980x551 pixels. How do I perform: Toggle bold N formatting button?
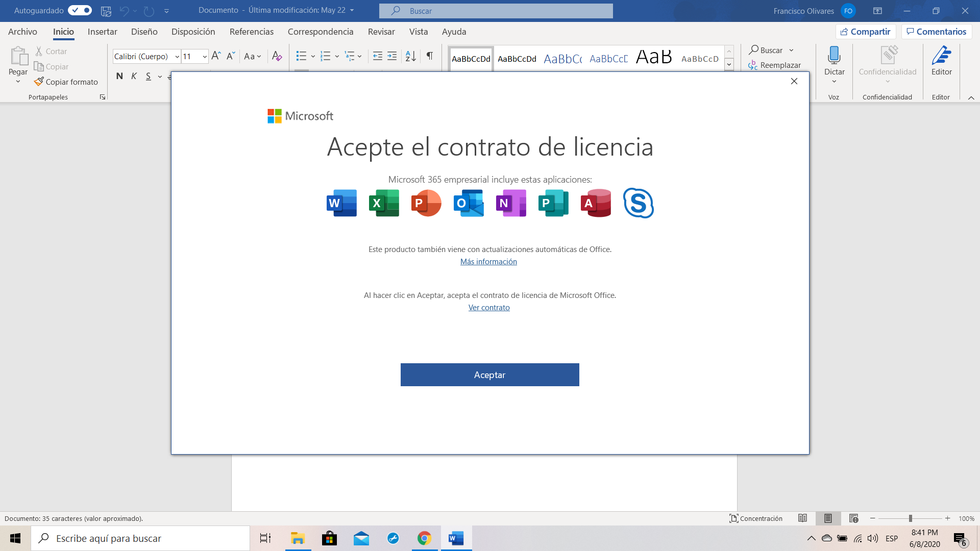119,77
